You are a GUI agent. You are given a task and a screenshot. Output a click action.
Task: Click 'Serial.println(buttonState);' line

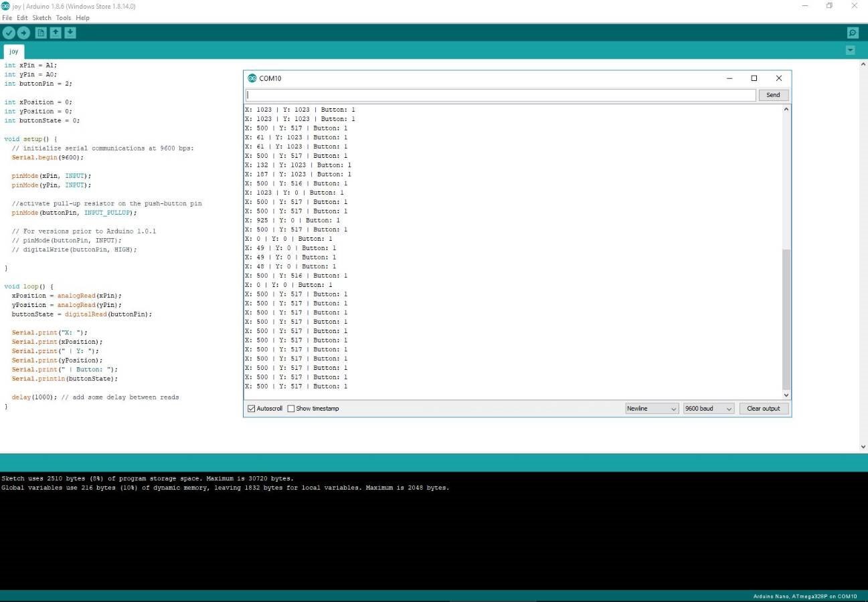[65, 379]
